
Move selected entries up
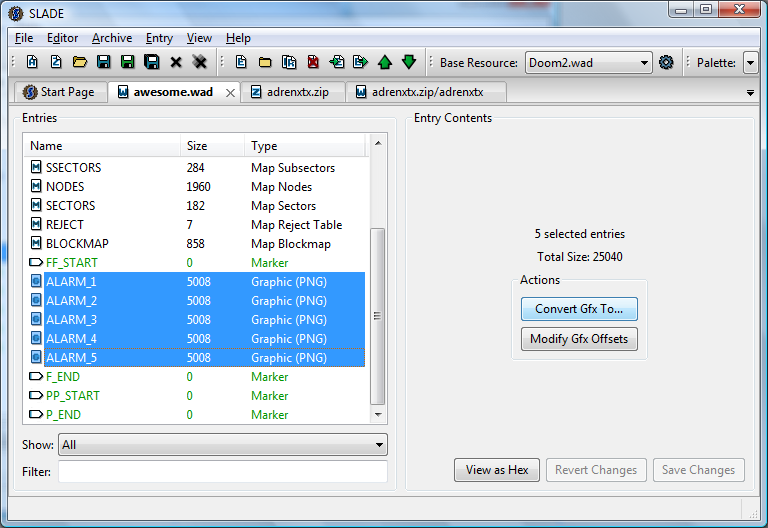385,62
